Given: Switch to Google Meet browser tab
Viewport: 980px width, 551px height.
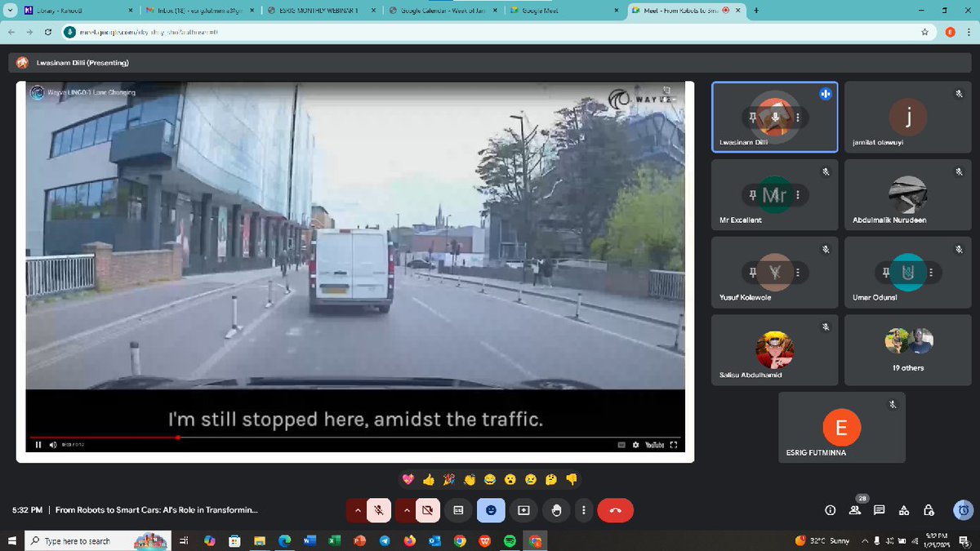Looking at the screenshot, I should point(566,10).
